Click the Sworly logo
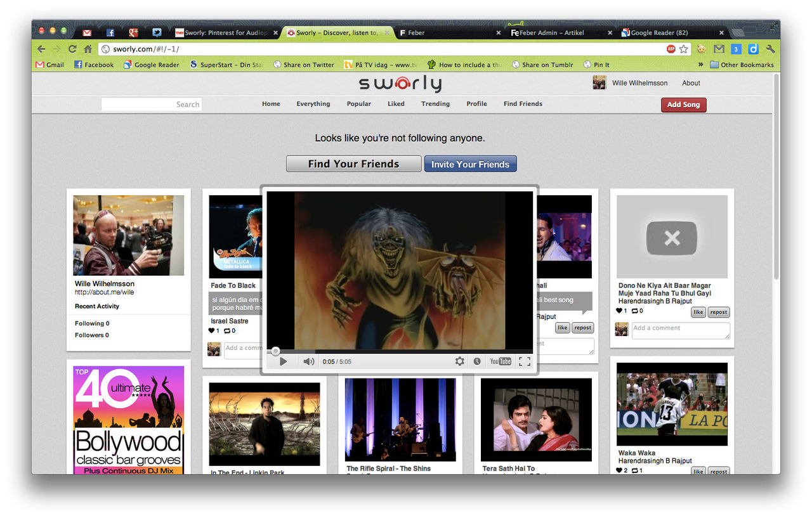The height and width of the screenshot is (518, 812). click(x=400, y=84)
